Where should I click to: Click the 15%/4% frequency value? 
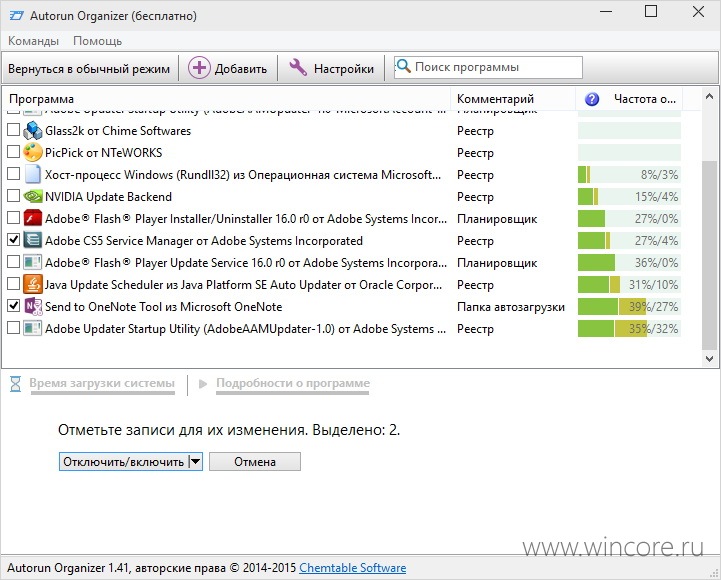(x=657, y=197)
